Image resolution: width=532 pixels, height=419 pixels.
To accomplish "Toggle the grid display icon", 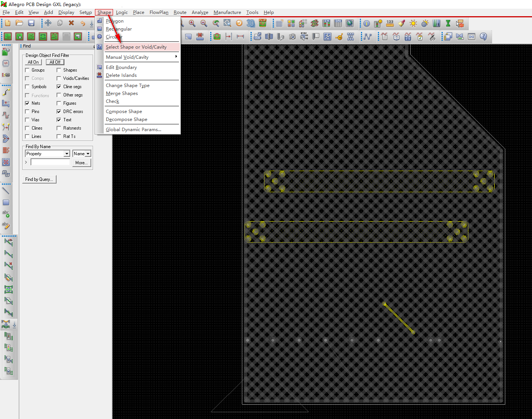I will coord(279,23).
